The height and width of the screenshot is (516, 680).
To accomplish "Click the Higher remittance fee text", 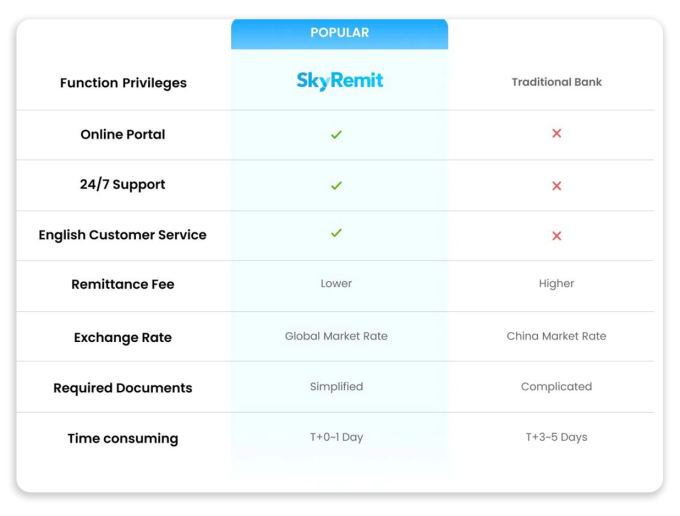I will pyautogui.click(x=557, y=284).
